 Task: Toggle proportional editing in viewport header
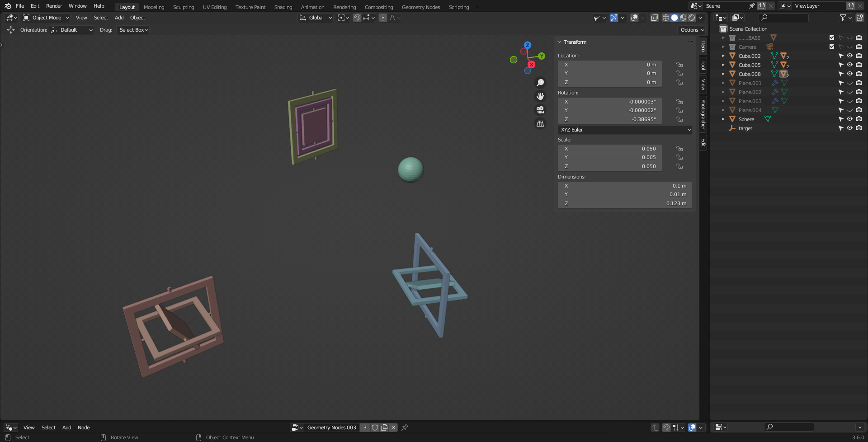pos(383,18)
